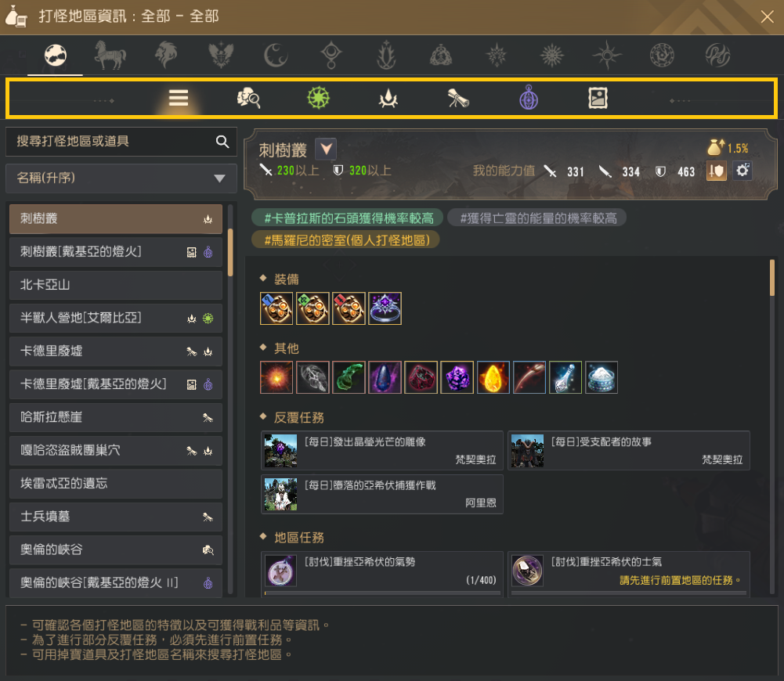Filter by the green gear-shaped category icon

(319, 98)
